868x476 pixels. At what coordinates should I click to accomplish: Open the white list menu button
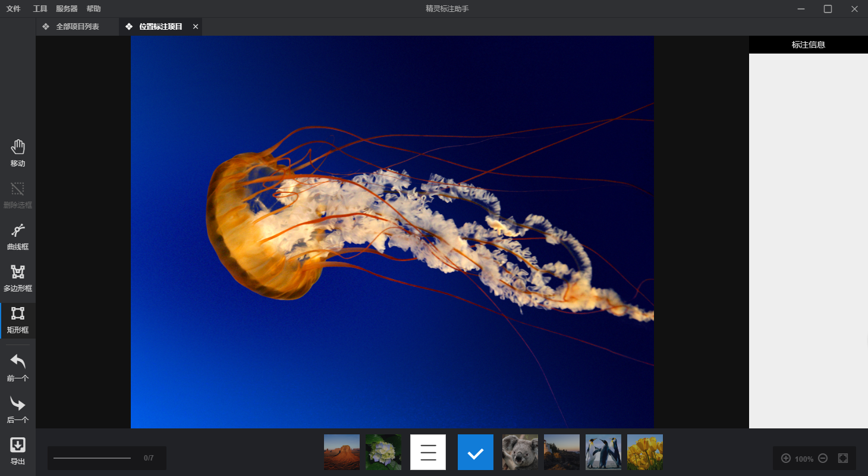pyautogui.click(x=428, y=452)
